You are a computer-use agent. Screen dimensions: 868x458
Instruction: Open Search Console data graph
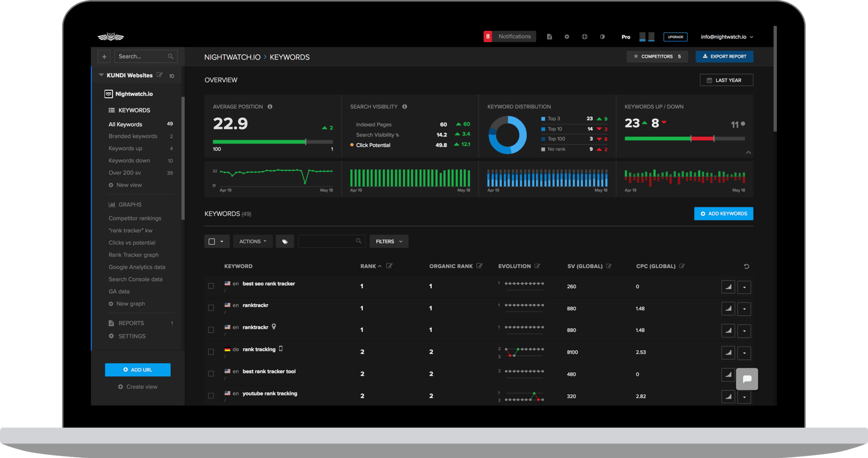coord(135,279)
